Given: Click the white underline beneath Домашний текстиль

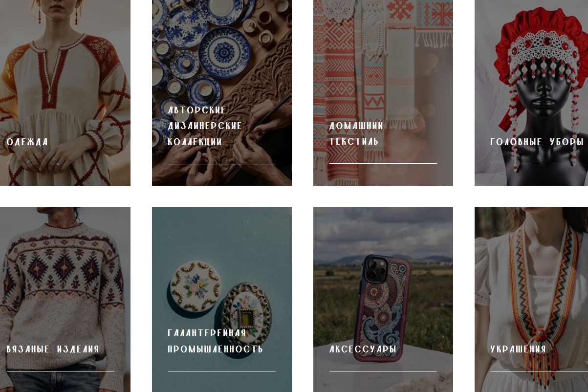Looking at the screenshot, I should [x=383, y=164].
